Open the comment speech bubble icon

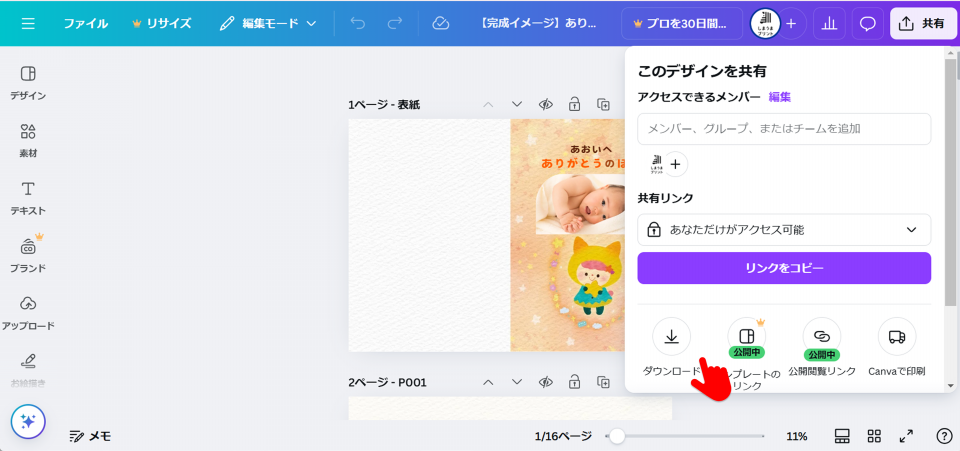(867, 23)
